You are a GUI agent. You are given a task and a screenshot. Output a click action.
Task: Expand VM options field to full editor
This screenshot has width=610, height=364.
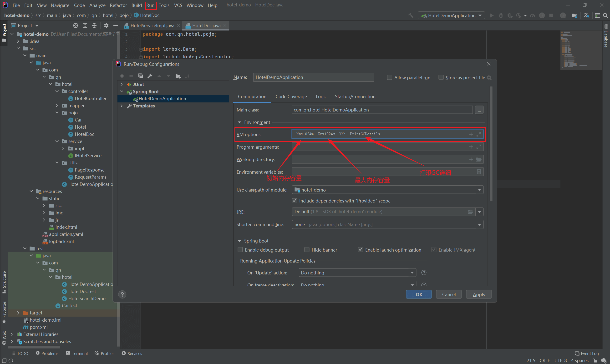[x=478, y=134]
